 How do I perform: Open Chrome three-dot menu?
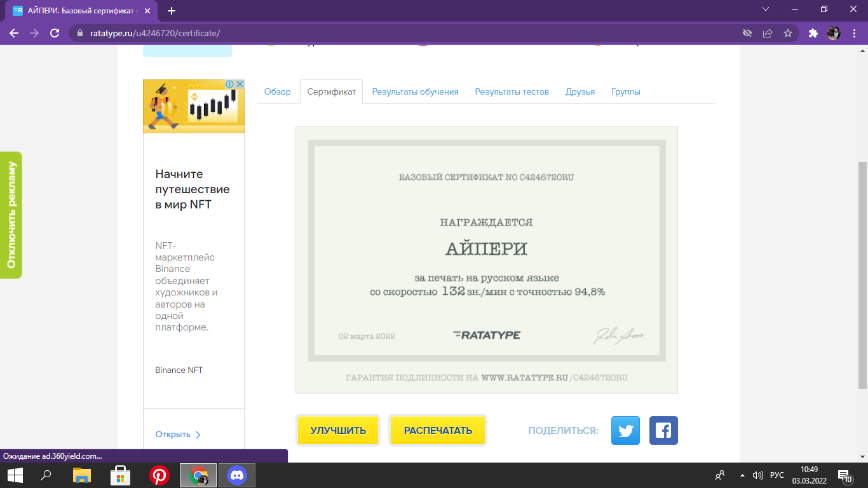(853, 33)
